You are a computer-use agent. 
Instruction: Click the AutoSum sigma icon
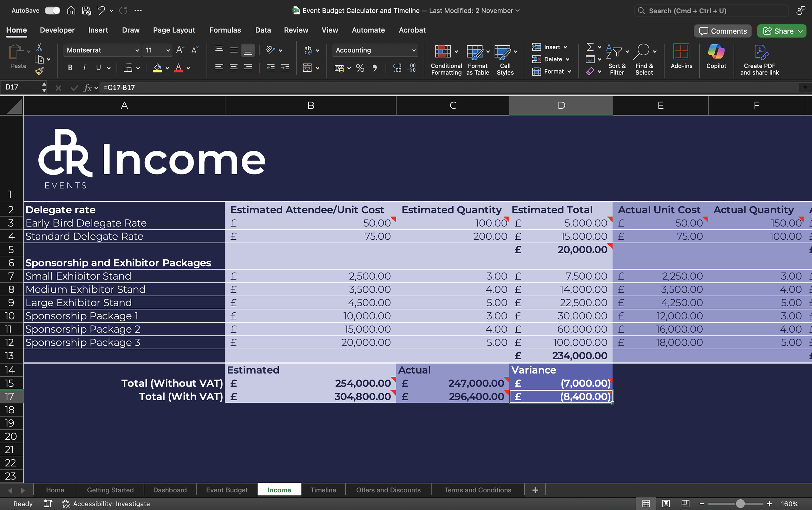coord(590,47)
